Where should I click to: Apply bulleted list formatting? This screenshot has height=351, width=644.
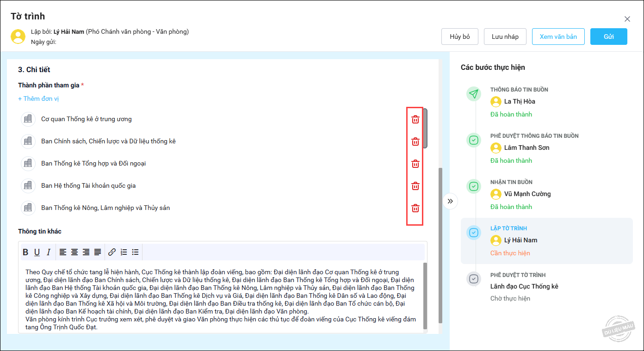[x=135, y=252]
